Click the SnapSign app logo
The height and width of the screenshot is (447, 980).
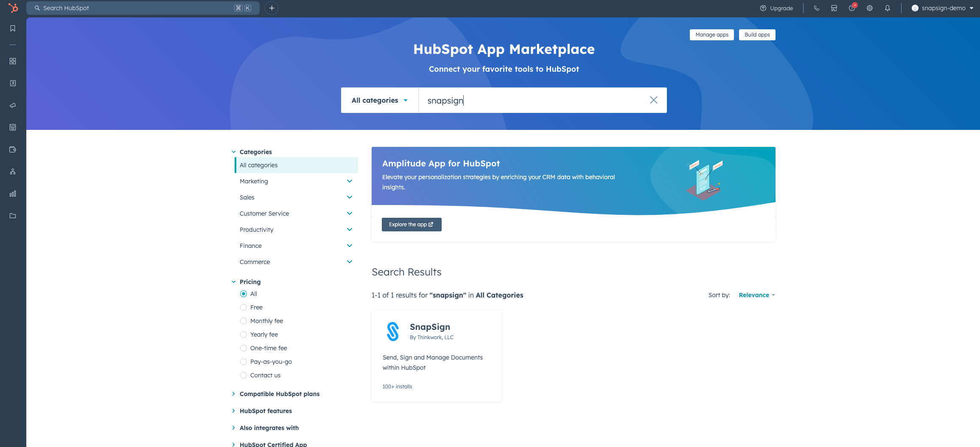click(393, 332)
